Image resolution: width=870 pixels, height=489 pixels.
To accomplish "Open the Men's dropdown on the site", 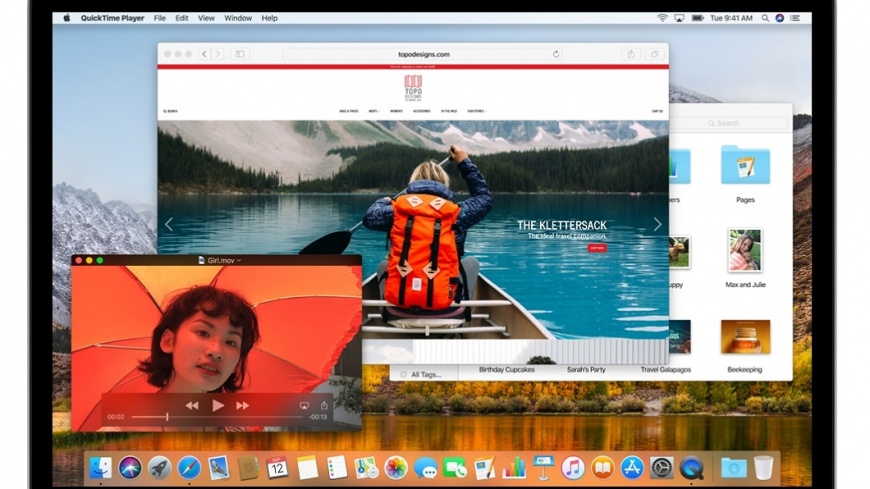I will (x=374, y=112).
